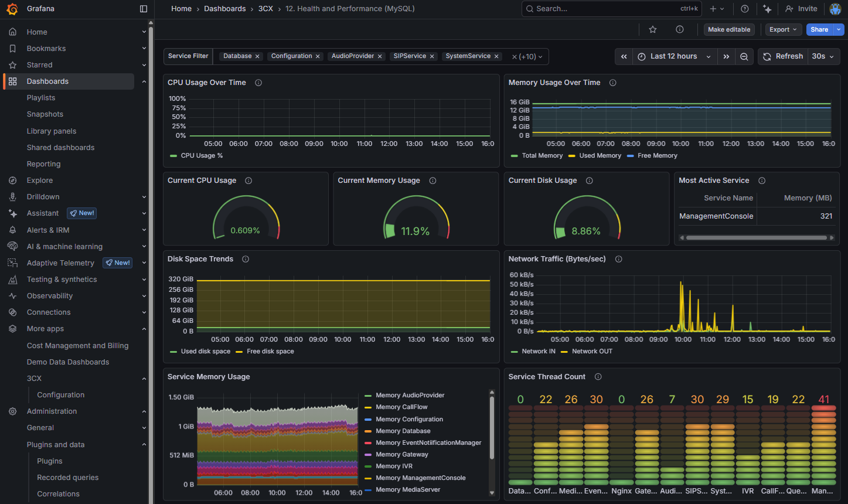Click the Refresh button
848x504 pixels.
pyautogui.click(x=783, y=56)
